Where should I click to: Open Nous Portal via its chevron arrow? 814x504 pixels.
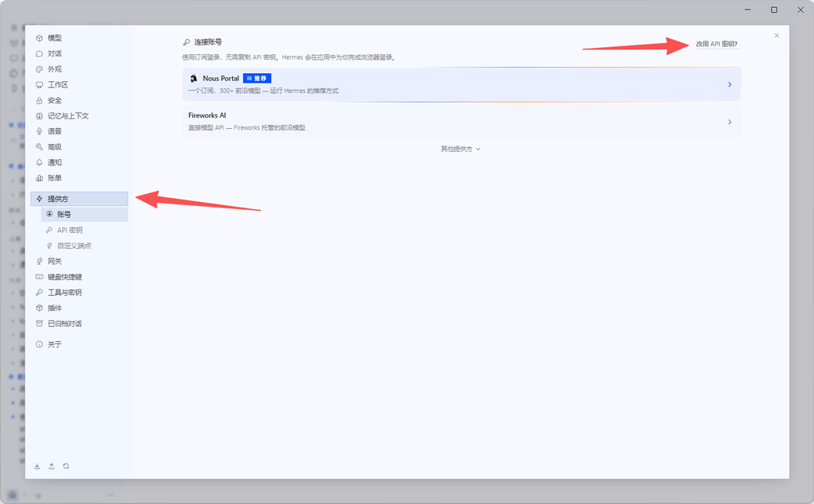click(x=730, y=84)
